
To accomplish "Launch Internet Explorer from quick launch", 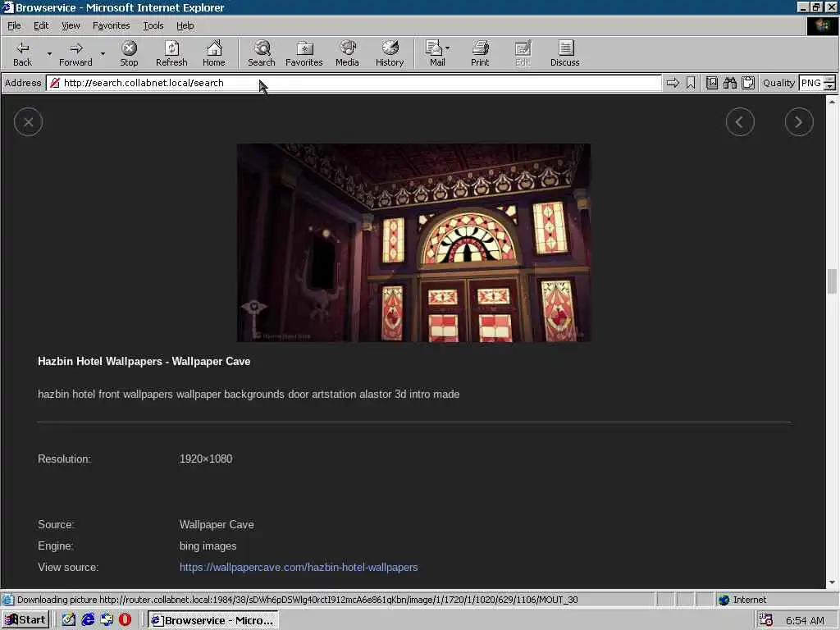I will point(88,620).
